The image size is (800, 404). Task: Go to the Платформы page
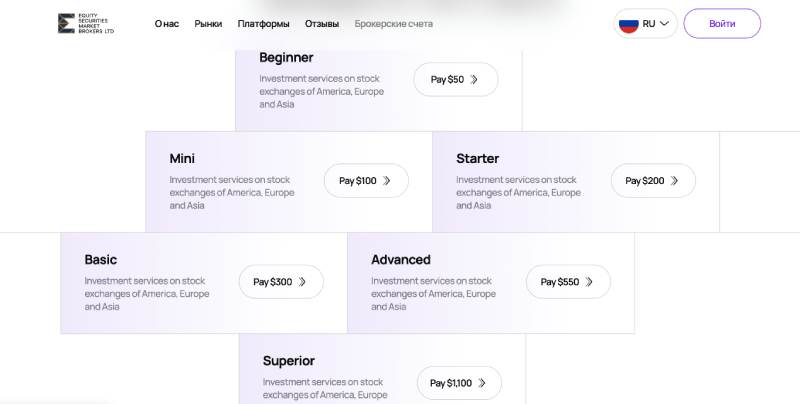click(x=263, y=23)
